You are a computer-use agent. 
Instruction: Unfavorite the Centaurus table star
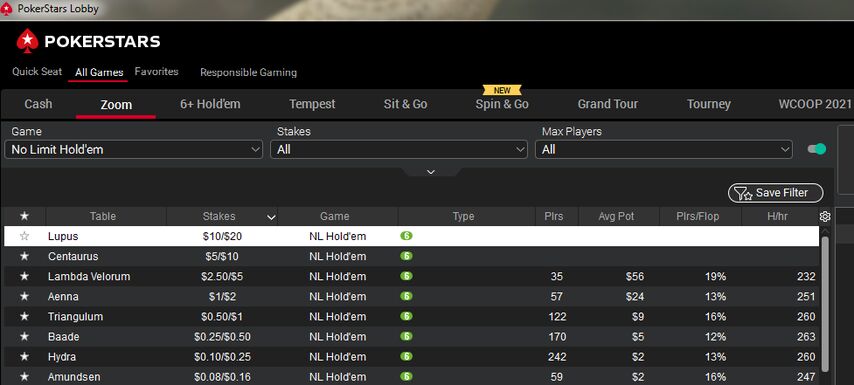24,256
